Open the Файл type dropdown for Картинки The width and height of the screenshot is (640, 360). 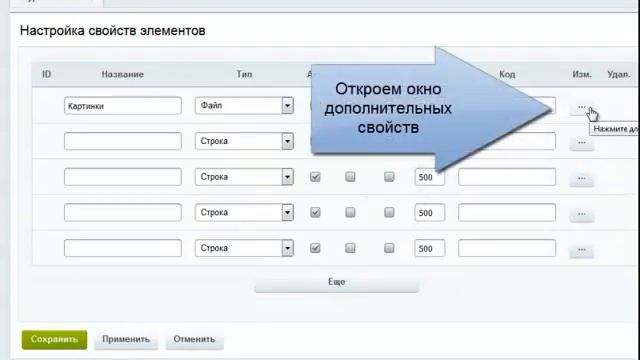(x=244, y=105)
